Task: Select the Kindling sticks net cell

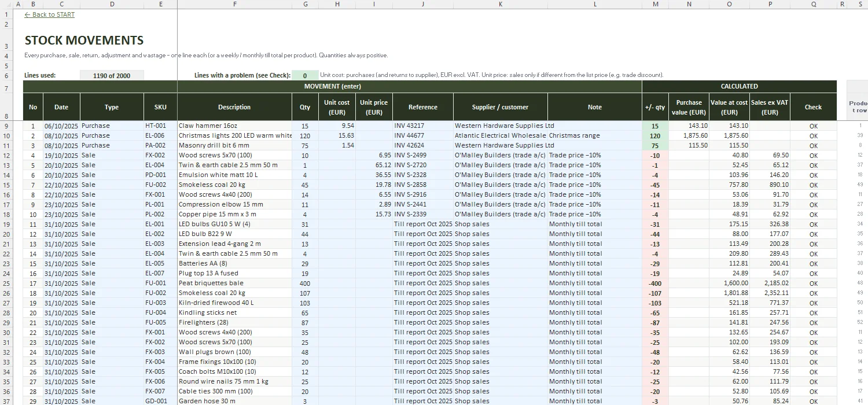Action: (234, 312)
